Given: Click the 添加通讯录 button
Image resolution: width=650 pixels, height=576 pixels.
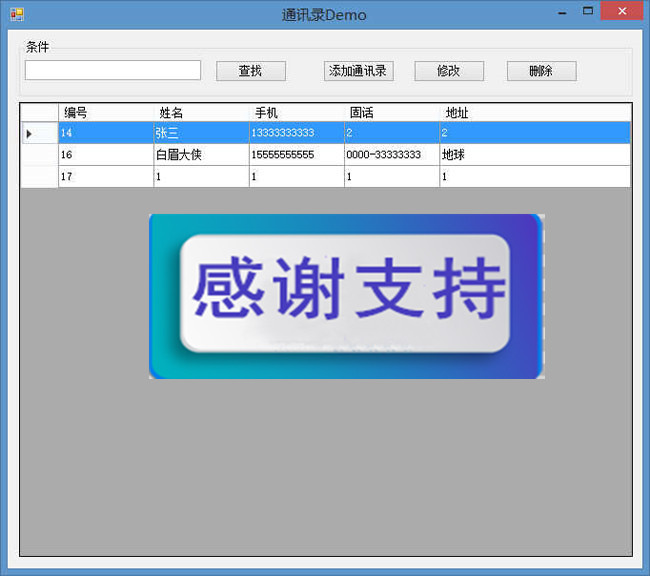Looking at the screenshot, I should point(359,71).
